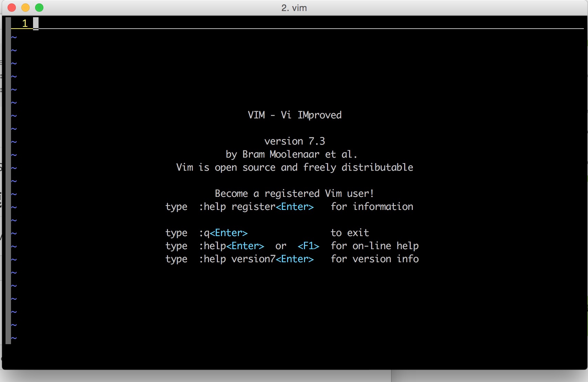
Task: Close the vim terminal window
Action: point(12,8)
